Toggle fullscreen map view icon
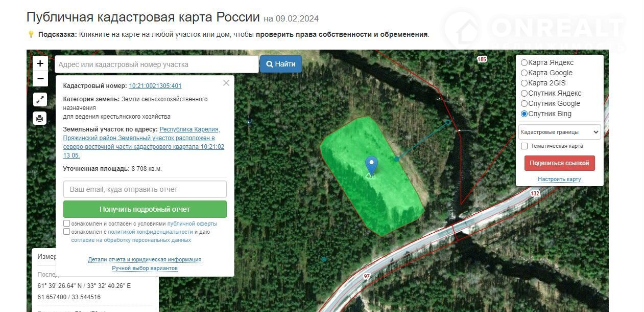Image resolution: width=644 pixels, height=312 pixels. [40, 100]
